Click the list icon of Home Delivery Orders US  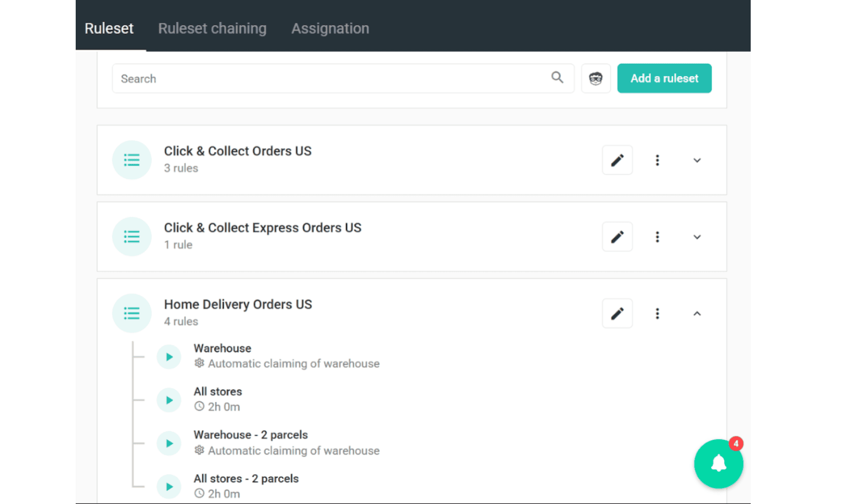[132, 313]
